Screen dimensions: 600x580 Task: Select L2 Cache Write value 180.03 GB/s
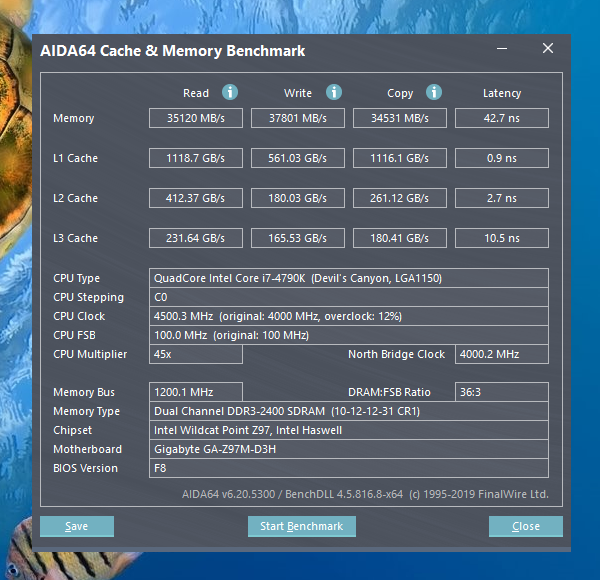click(x=298, y=198)
